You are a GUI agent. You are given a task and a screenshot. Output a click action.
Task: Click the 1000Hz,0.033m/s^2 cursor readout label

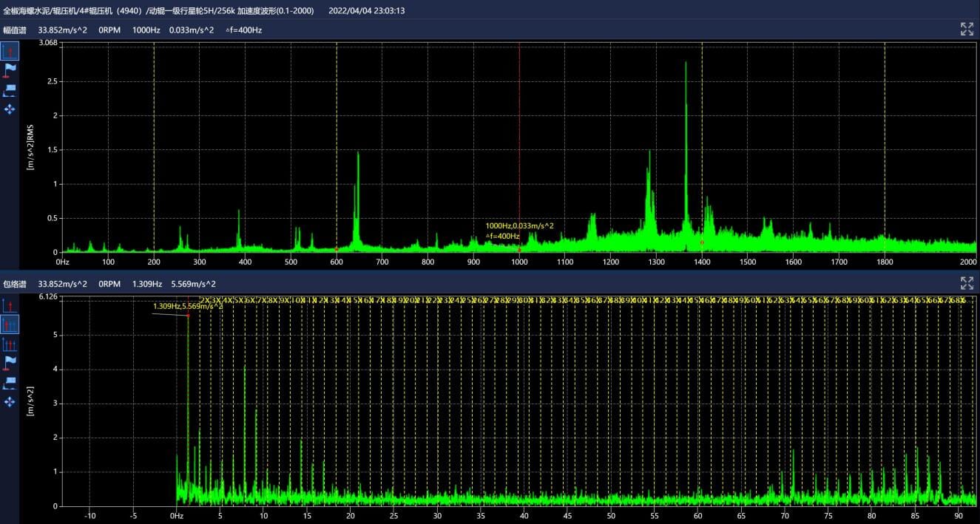pos(519,225)
